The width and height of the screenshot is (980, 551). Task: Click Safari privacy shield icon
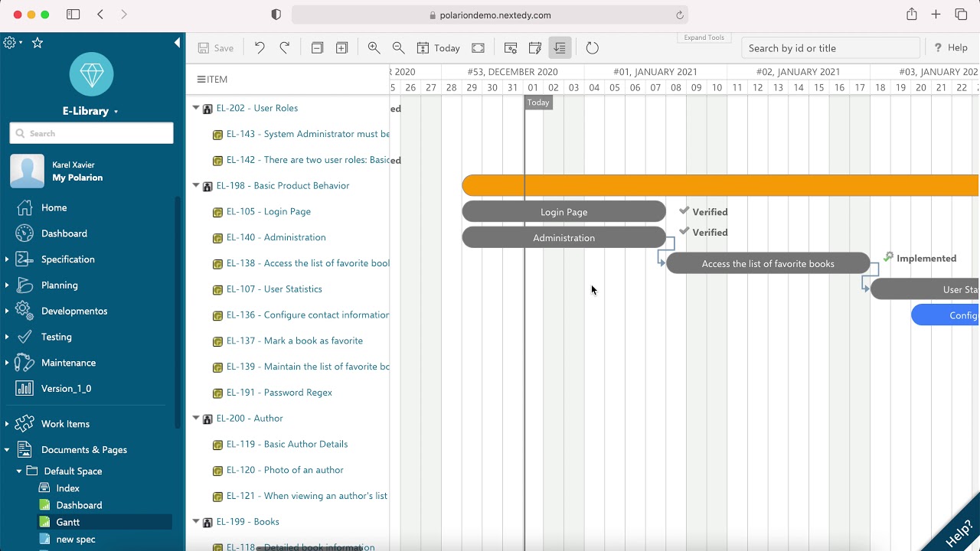click(276, 15)
